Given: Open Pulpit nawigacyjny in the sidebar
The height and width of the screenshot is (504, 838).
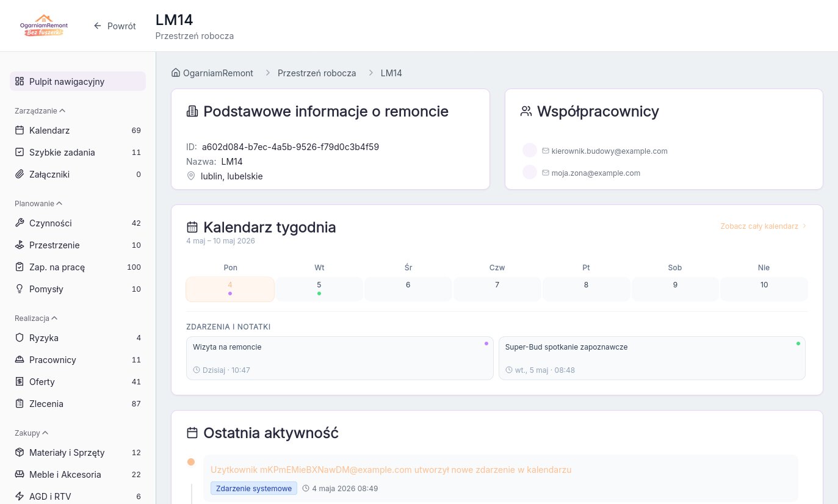Looking at the screenshot, I should click(78, 82).
